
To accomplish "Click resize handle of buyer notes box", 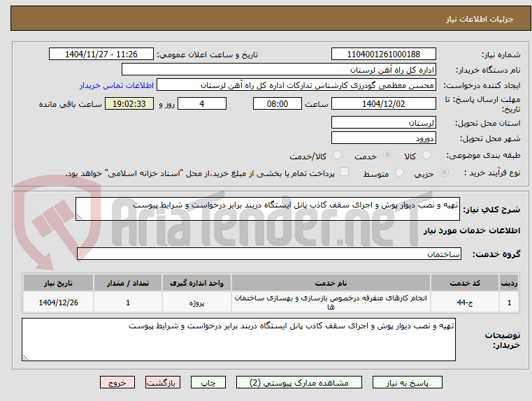I will 25,357.
